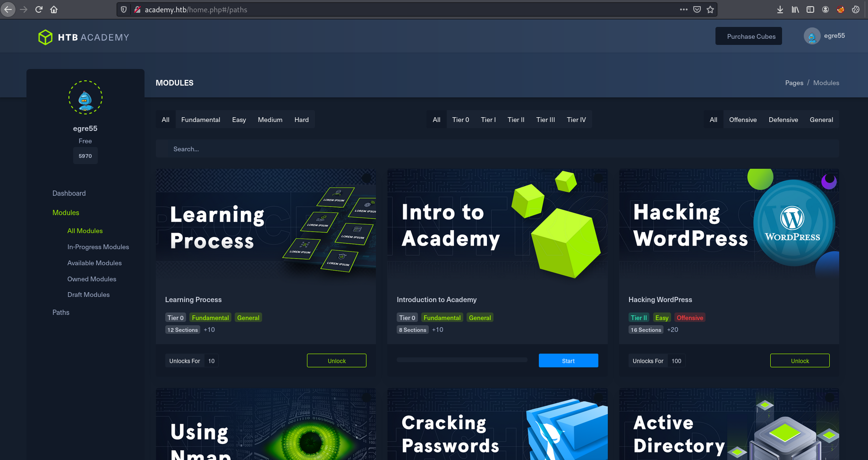Click the FoxyProxy extension icon

841,9
